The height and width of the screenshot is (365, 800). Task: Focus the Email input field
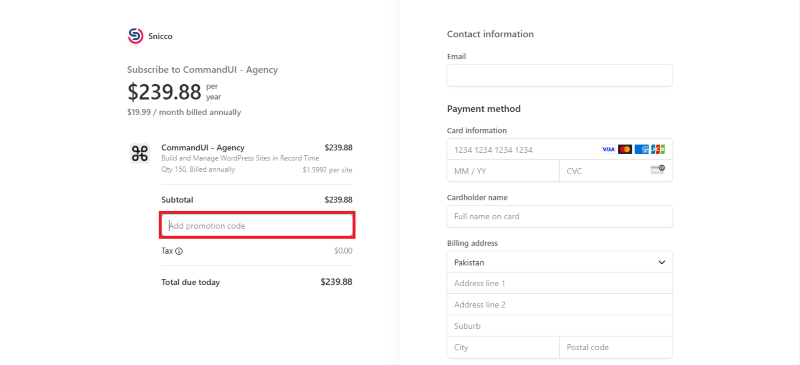pyautogui.click(x=560, y=76)
